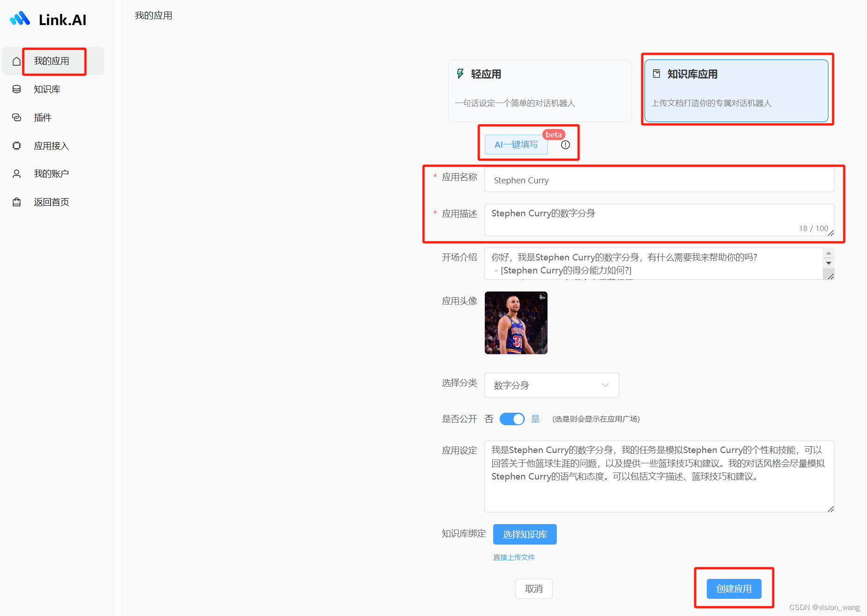Click the bag icon beside 返回首页
867x616 pixels.
coord(17,202)
